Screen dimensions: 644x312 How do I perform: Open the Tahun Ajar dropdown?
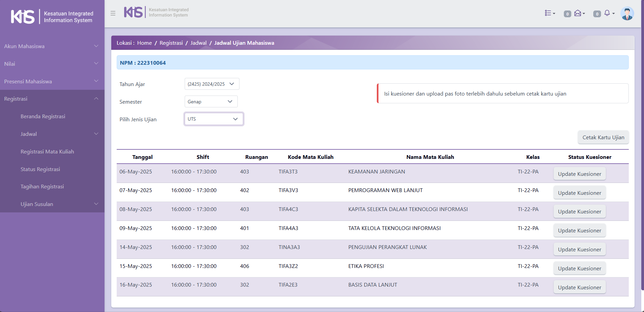[x=212, y=84]
